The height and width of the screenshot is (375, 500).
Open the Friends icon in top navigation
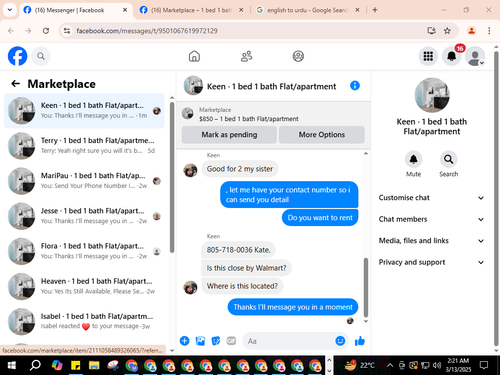pos(246,56)
